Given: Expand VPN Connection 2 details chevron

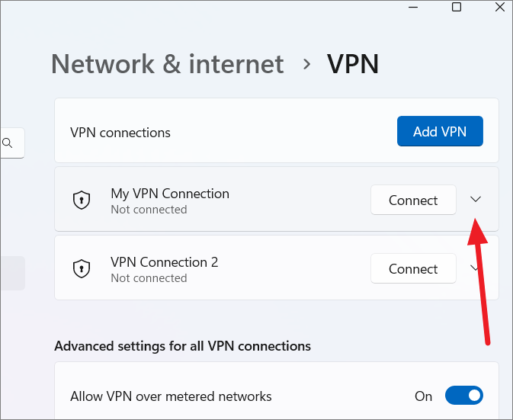Looking at the screenshot, I should click(474, 268).
